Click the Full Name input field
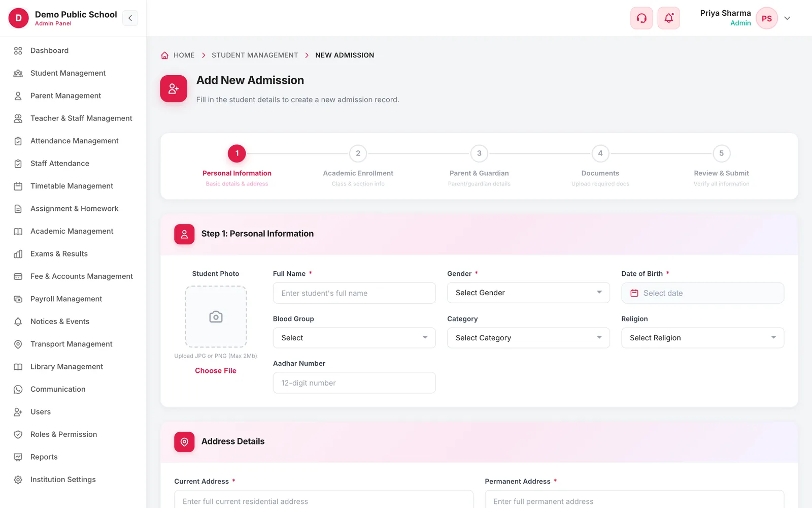 (354, 293)
